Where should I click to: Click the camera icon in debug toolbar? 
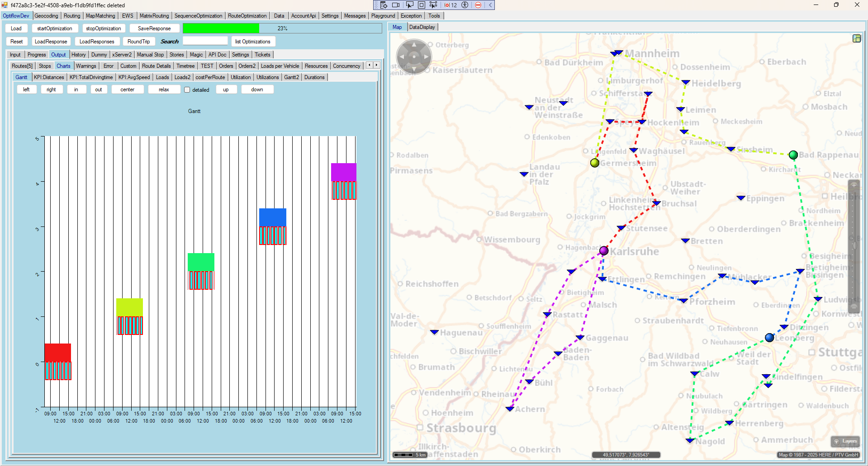click(396, 5)
